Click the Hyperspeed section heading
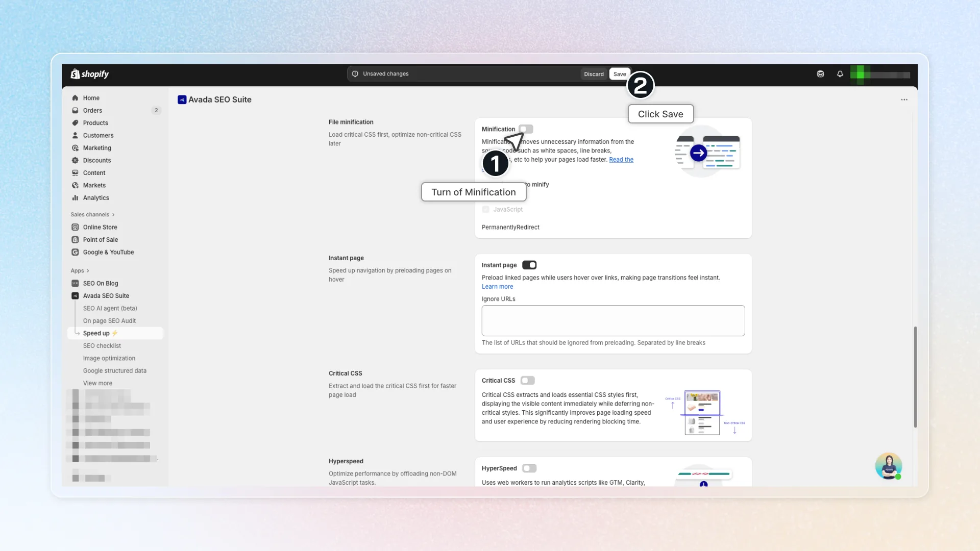Screen dimensions: 980x551 pyautogui.click(x=346, y=461)
